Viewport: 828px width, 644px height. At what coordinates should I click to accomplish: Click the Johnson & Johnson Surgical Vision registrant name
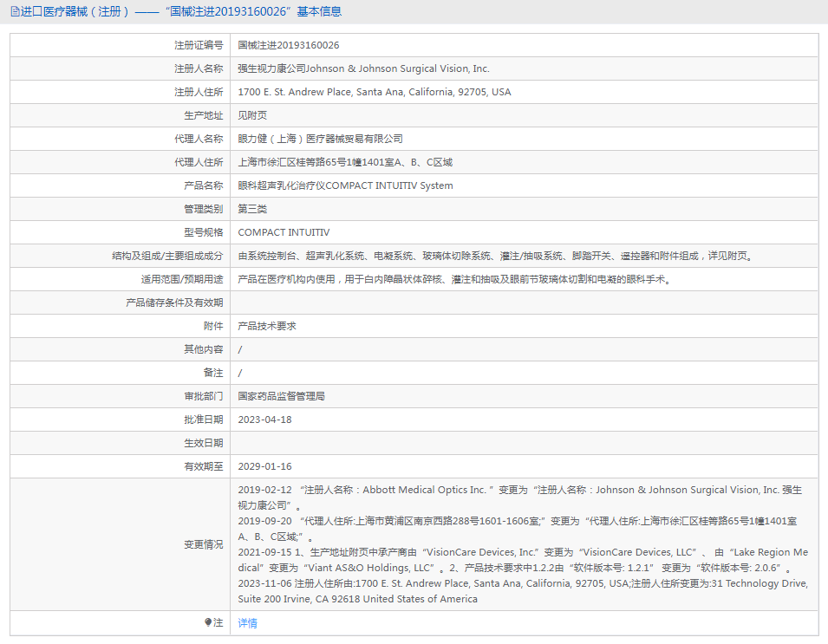tap(363, 68)
